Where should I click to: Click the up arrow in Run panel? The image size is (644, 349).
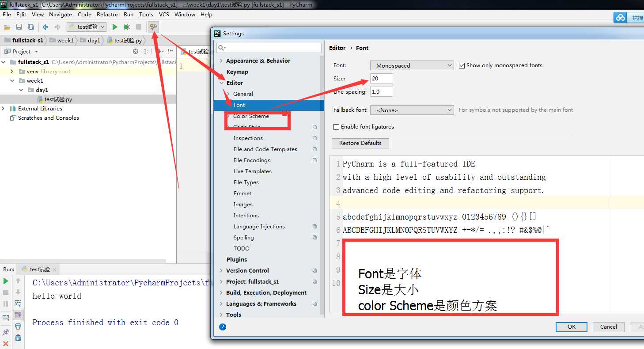pyautogui.click(x=18, y=281)
